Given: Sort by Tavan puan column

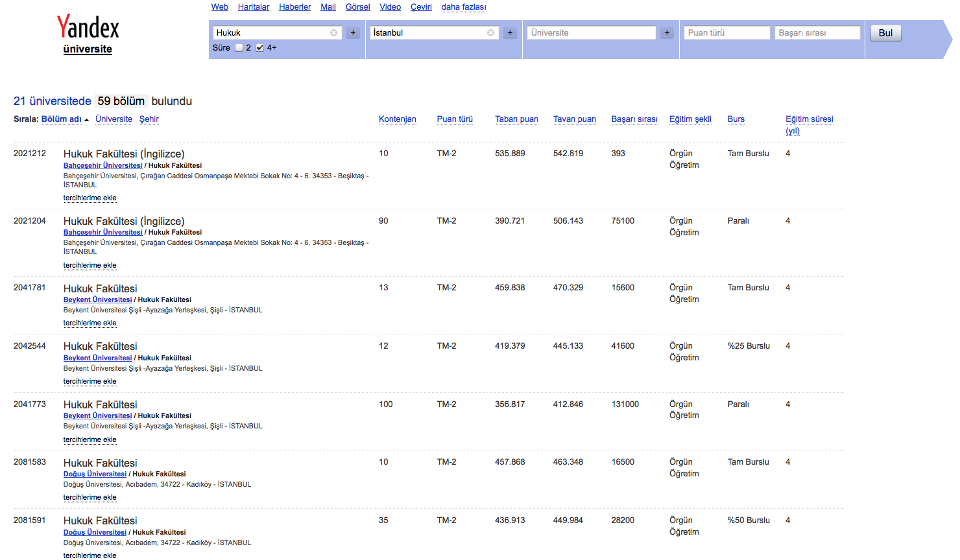Looking at the screenshot, I should coord(575,119).
